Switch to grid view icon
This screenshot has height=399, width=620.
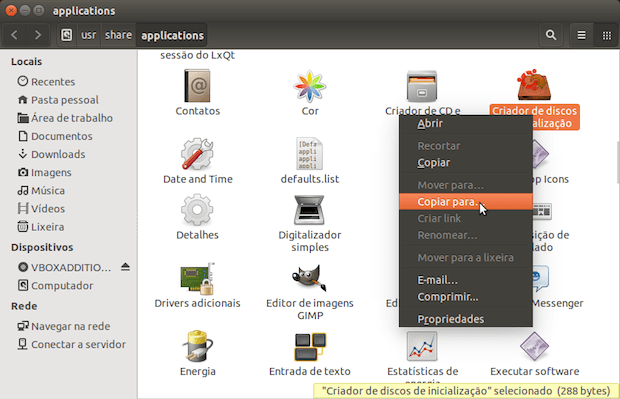click(x=607, y=35)
